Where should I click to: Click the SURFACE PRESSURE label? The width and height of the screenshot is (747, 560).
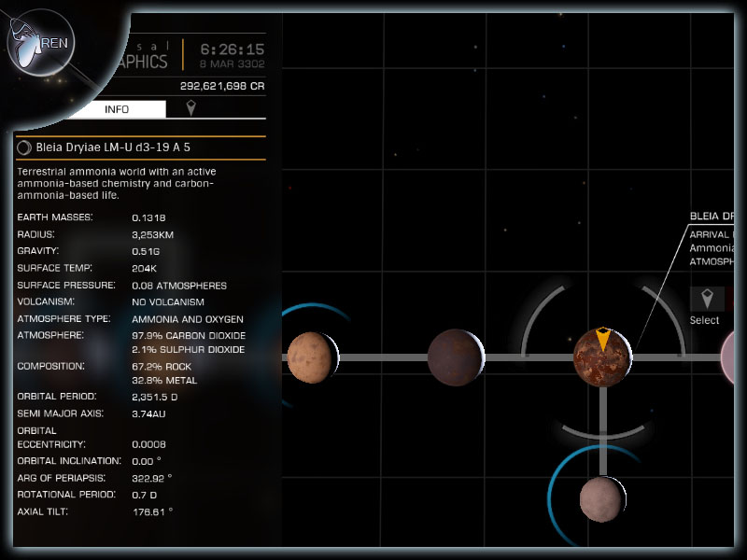(66, 286)
